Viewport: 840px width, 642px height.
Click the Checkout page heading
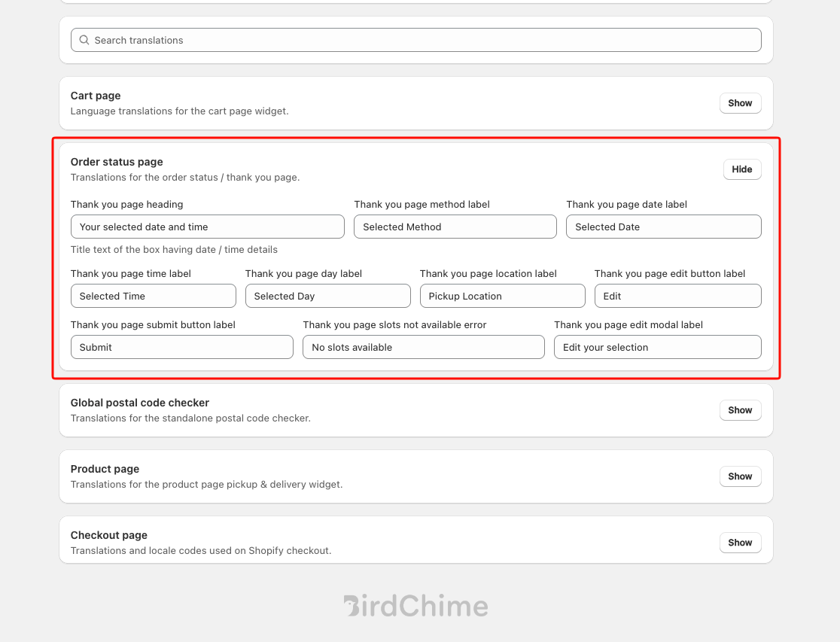108,535
